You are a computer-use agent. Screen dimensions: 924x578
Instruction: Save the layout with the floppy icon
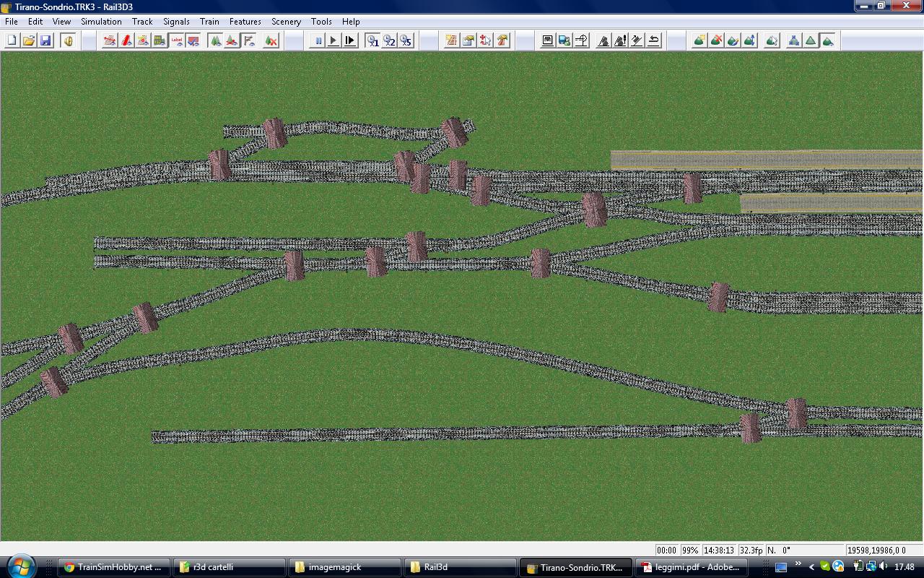point(45,40)
